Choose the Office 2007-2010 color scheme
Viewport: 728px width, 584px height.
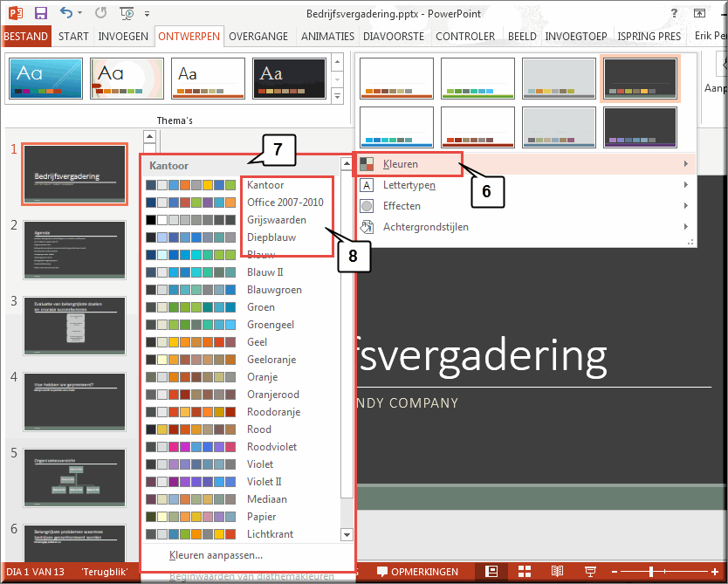click(241, 203)
